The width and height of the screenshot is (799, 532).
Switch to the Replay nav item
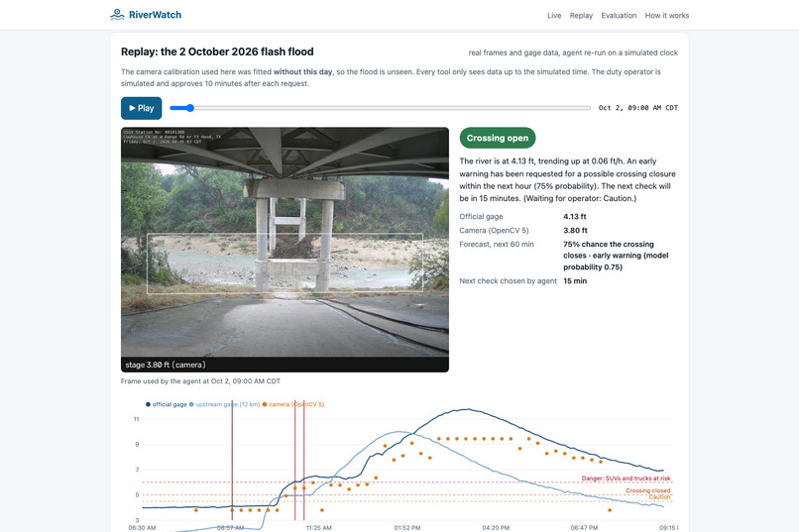click(581, 15)
